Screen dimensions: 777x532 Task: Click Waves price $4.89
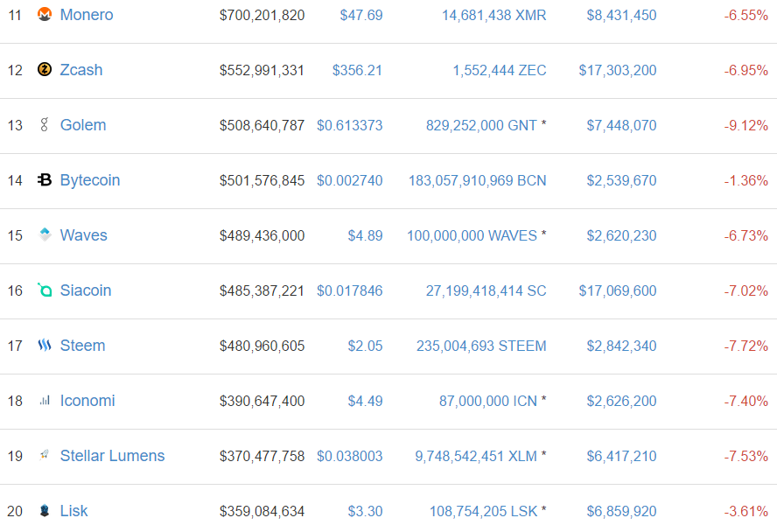tap(365, 235)
